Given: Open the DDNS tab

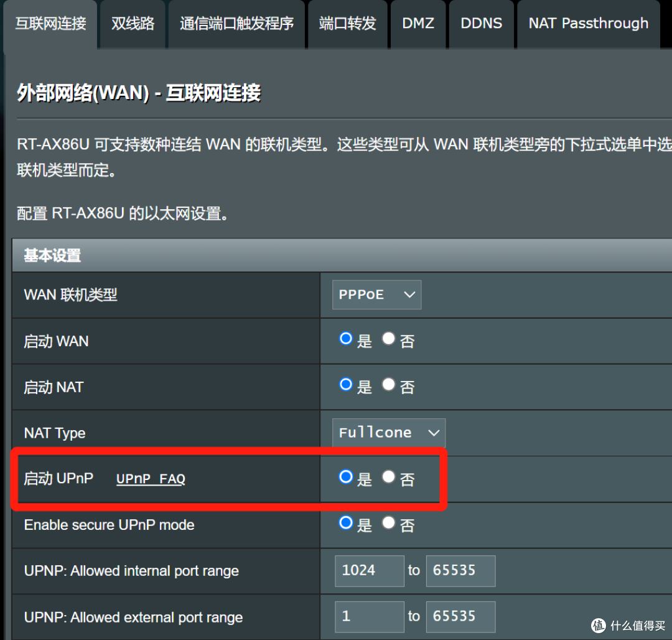Looking at the screenshot, I should click(481, 24).
